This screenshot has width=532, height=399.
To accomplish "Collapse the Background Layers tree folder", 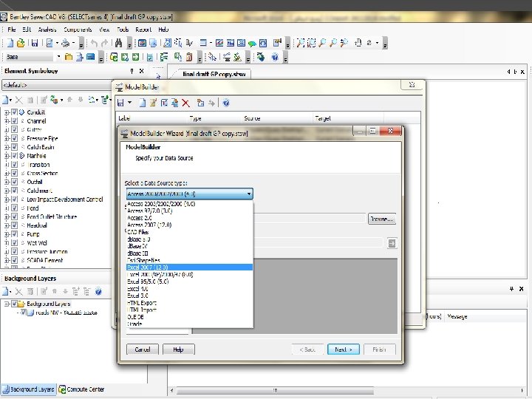I will click(x=7, y=304).
